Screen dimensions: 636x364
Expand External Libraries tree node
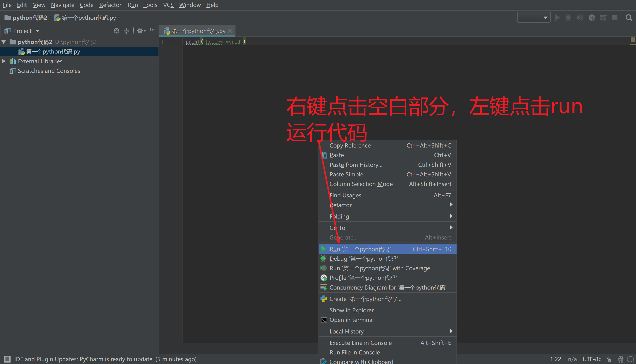point(4,61)
